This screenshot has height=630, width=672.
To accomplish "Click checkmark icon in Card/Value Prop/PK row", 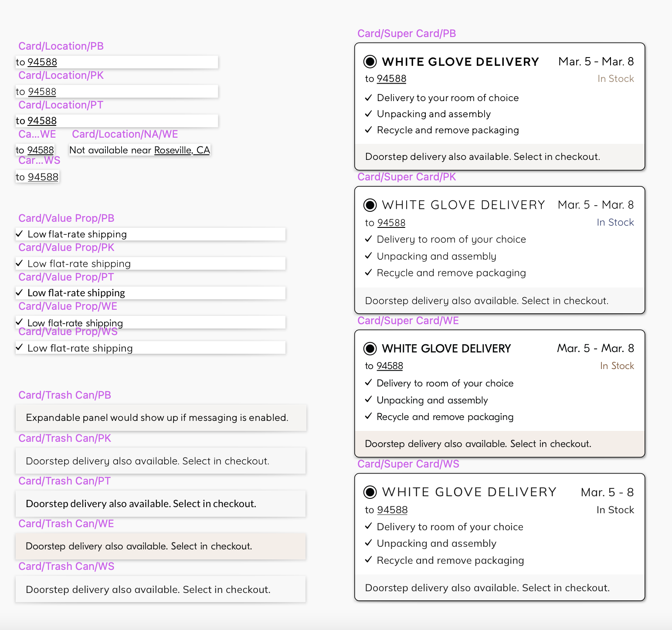I will point(19,263).
